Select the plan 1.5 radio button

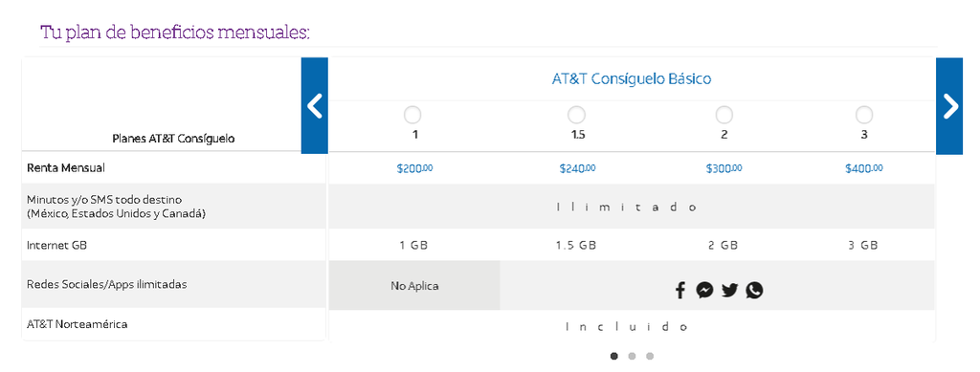coord(576,115)
